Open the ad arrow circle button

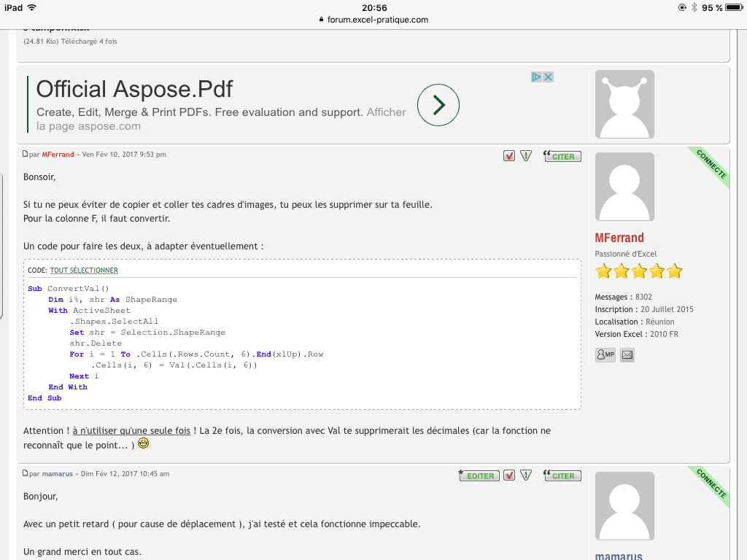[x=438, y=105]
